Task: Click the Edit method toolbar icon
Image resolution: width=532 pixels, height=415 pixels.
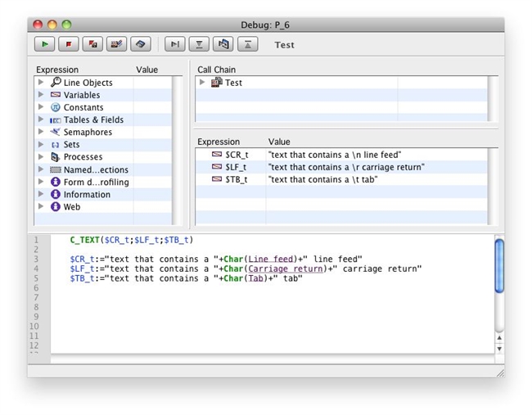Action: click(x=116, y=44)
